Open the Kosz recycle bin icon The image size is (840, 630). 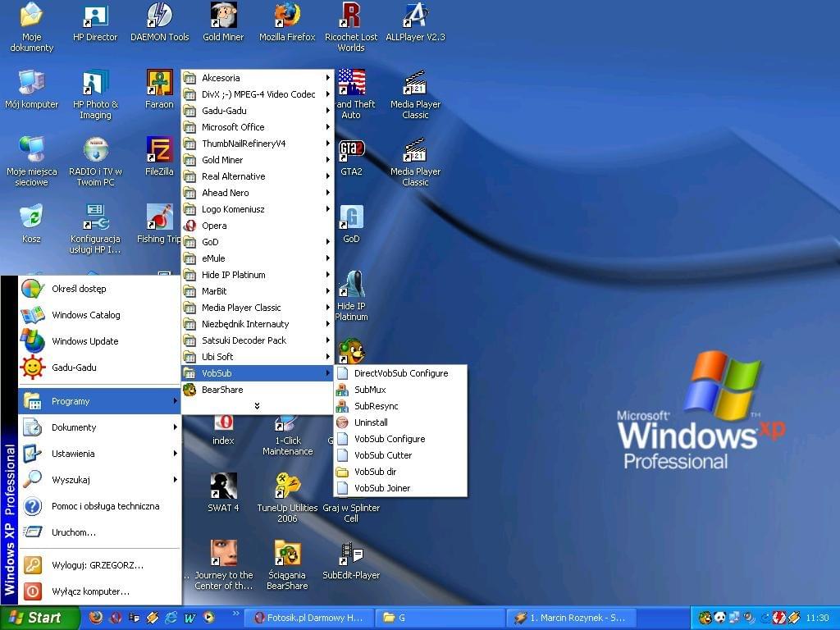(x=31, y=219)
